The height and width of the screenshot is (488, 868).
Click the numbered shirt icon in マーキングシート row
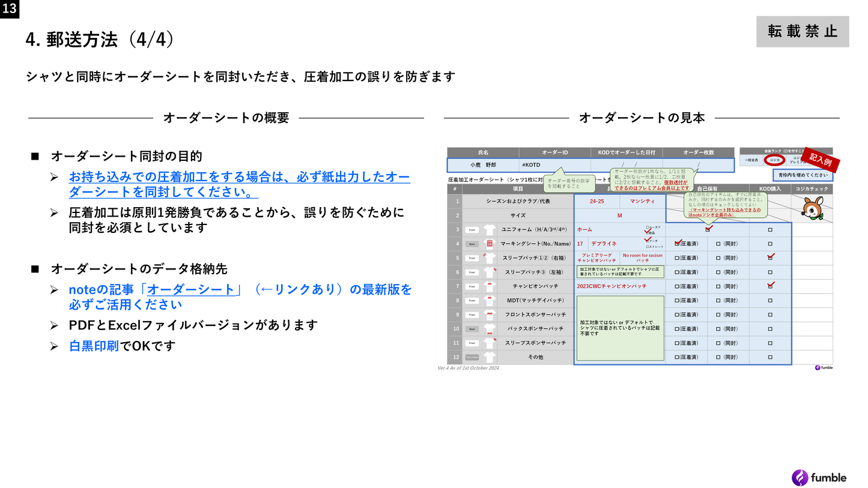click(x=489, y=244)
